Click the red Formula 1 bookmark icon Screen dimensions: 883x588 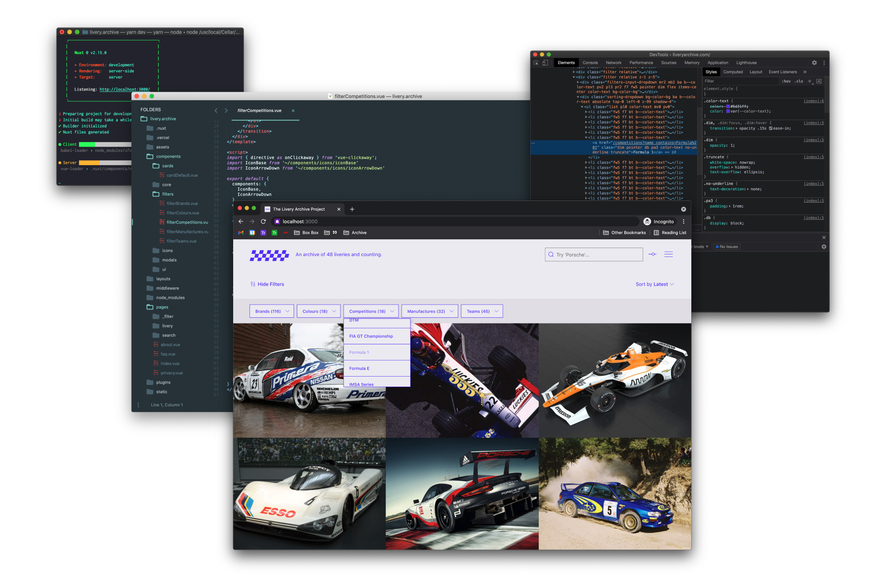tap(286, 233)
